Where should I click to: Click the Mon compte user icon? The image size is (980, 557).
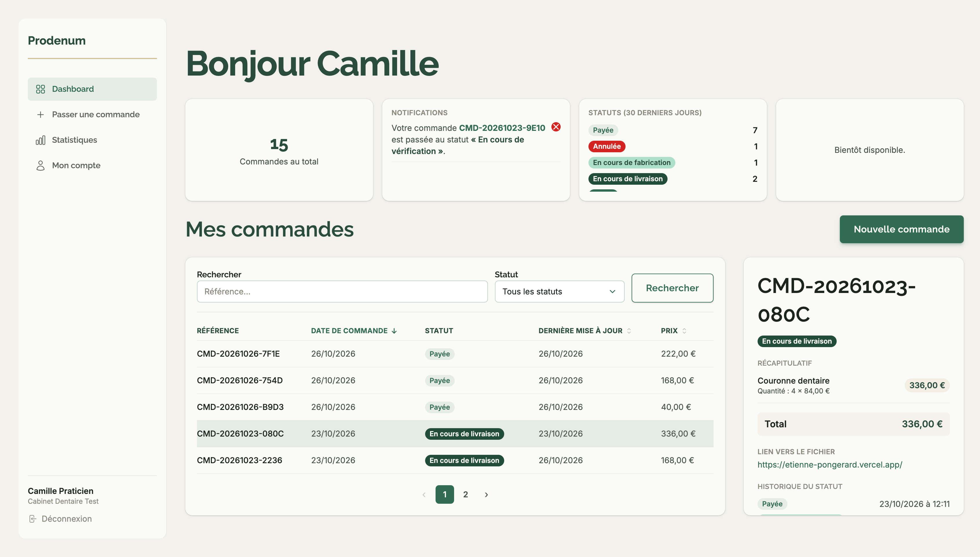[41, 166]
